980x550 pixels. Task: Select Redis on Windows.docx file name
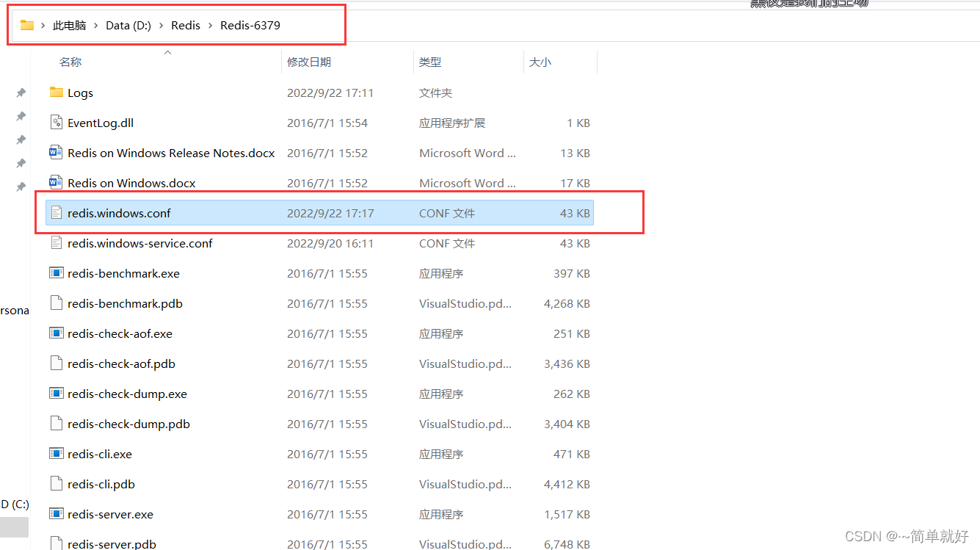131,183
